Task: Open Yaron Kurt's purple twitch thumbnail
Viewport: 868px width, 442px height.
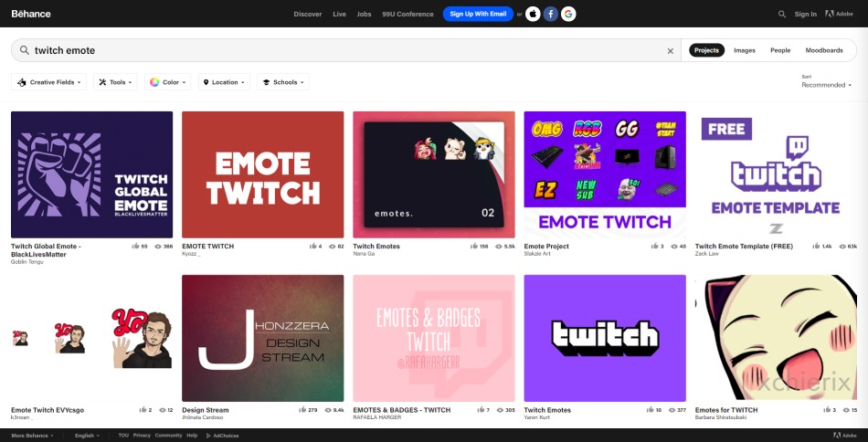Action: click(605, 338)
